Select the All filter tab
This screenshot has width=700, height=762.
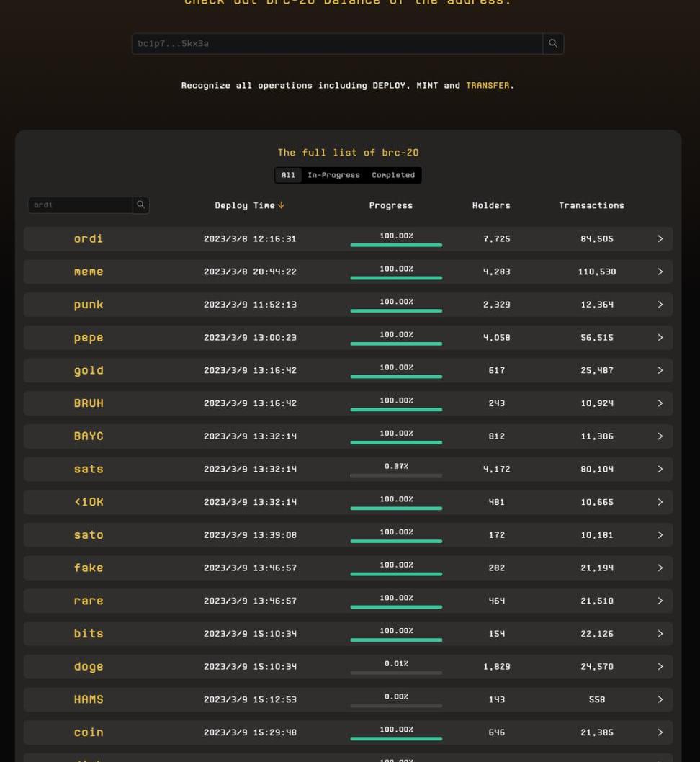(x=288, y=176)
